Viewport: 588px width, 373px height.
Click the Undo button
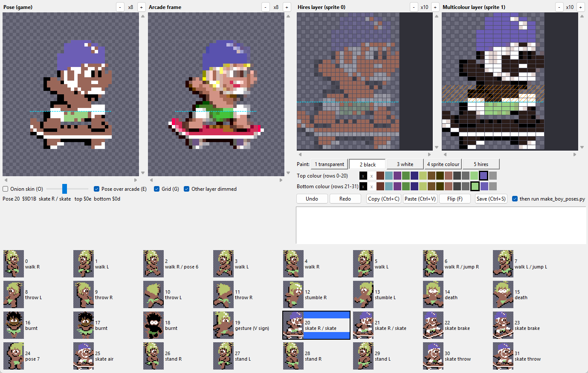(312, 199)
